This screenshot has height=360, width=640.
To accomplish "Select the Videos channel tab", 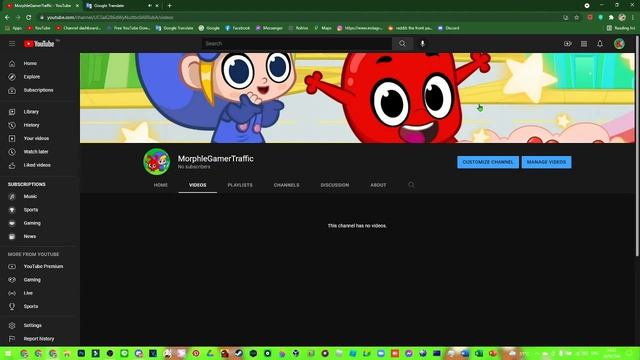I will click(x=198, y=185).
